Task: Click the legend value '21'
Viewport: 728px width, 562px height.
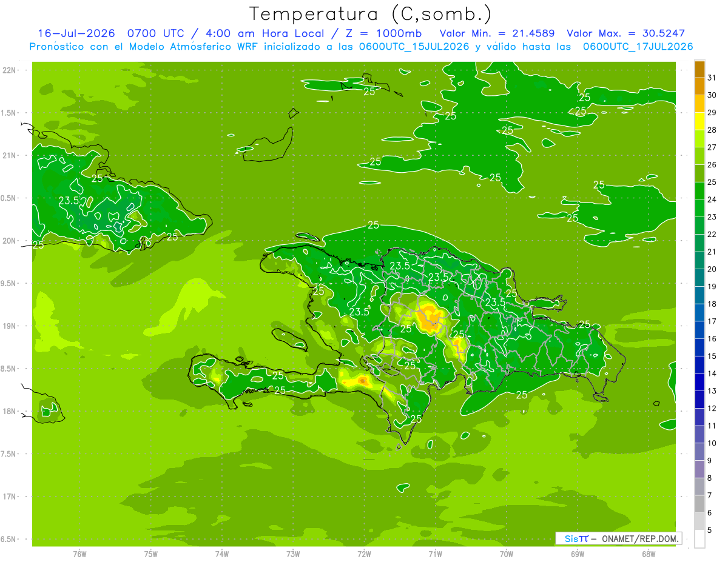Action: click(712, 252)
